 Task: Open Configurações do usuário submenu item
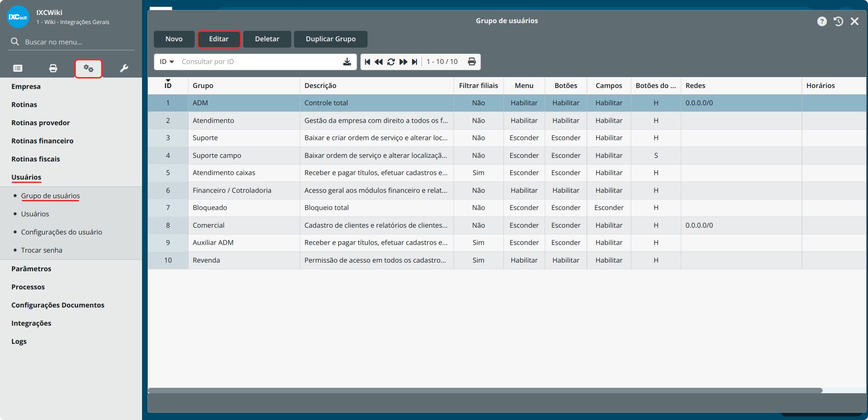[x=62, y=232]
